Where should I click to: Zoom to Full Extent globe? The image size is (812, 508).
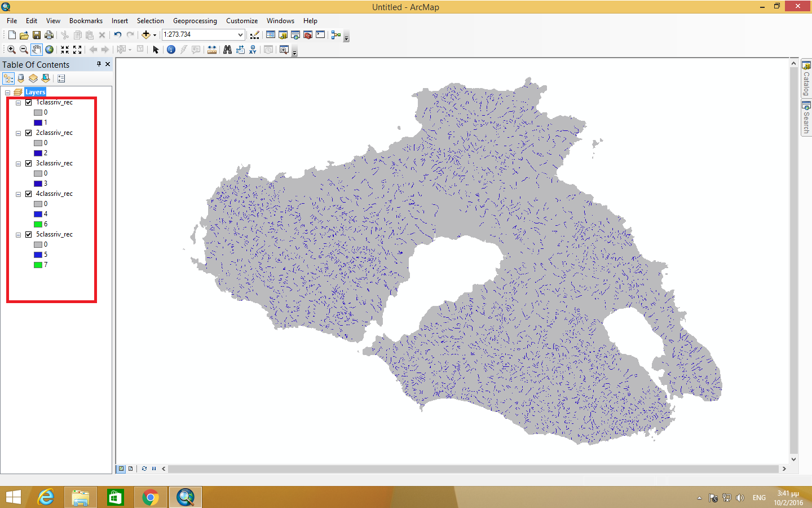coord(50,50)
